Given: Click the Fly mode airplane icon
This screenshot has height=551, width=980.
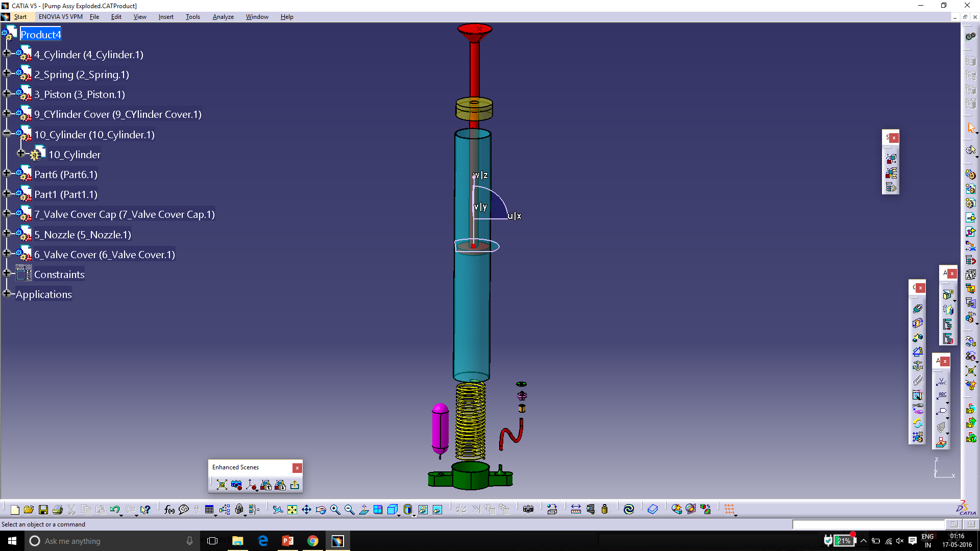Looking at the screenshot, I should 277,509.
